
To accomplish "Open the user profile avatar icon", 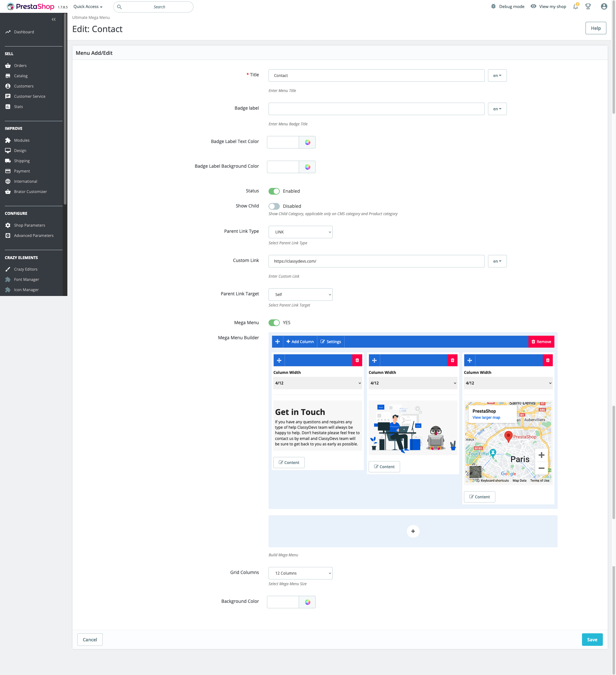I will point(603,7).
